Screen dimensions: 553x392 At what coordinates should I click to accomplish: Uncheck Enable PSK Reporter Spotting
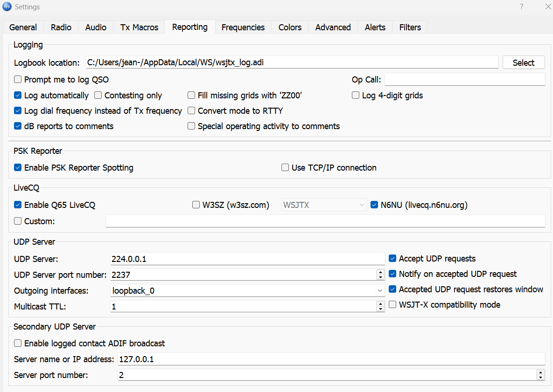(x=18, y=168)
